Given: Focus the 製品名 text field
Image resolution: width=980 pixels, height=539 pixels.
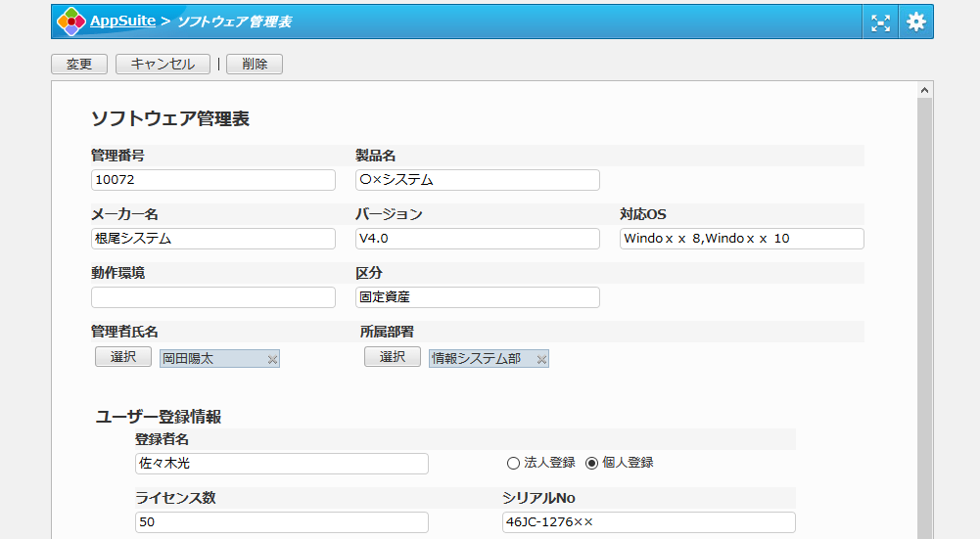Looking at the screenshot, I should 478,180.
